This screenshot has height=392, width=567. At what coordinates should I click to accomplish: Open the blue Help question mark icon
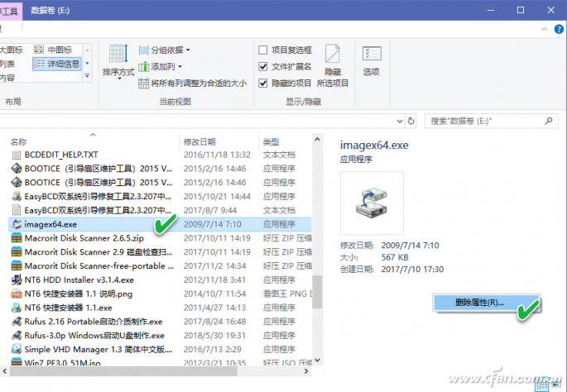coord(559,29)
